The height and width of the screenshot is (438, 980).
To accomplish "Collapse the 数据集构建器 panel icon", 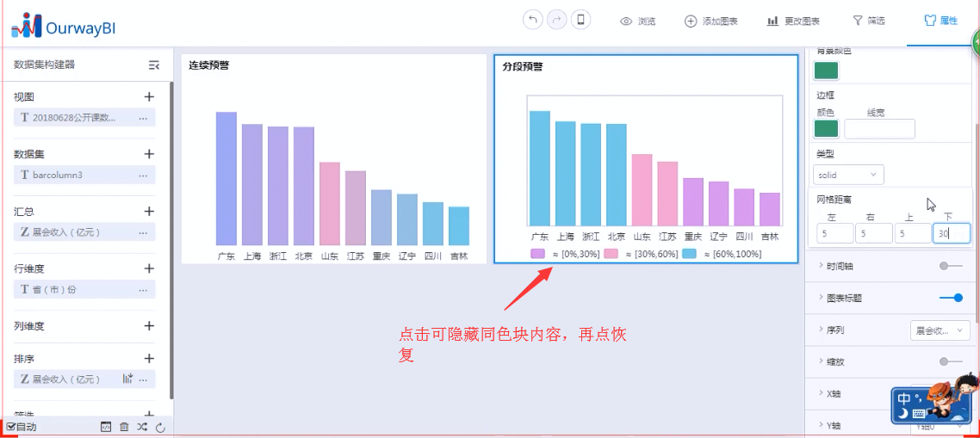I will (x=154, y=65).
